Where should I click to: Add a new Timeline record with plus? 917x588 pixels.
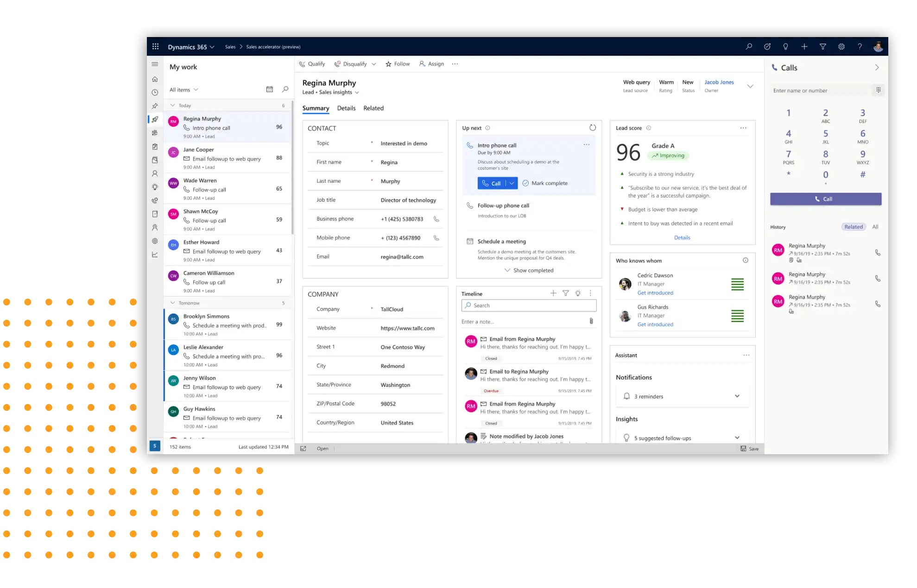click(x=553, y=293)
